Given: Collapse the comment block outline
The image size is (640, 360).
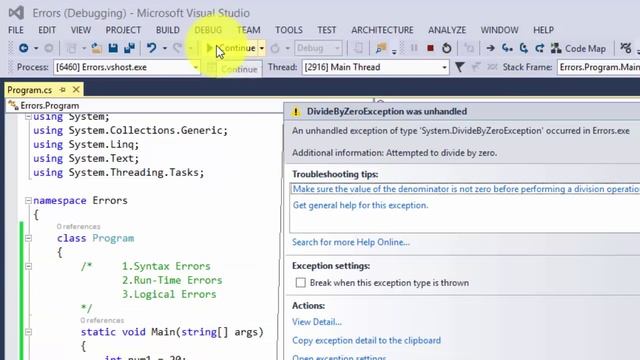Looking at the screenshot, I should 28,266.
